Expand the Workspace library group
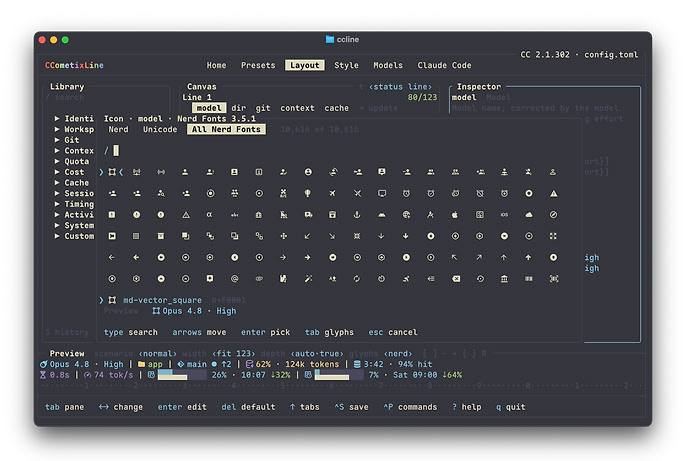Image resolution: width=690 pixels, height=461 pixels. coord(74,129)
